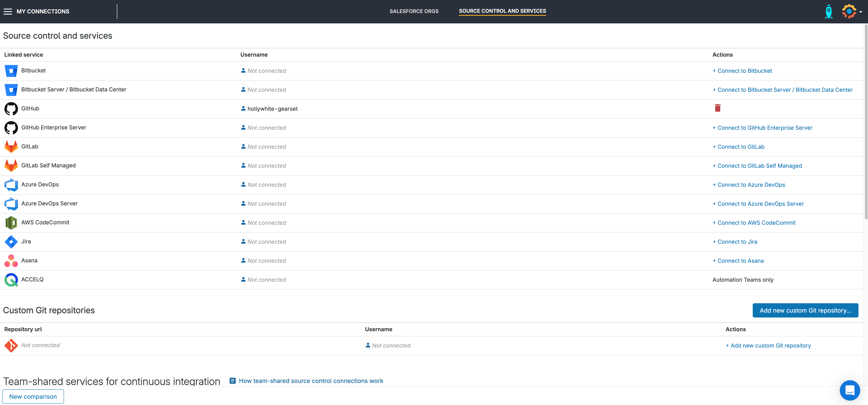Click Connect to Asana link
The height and width of the screenshot is (405, 868).
pyautogui.click(x=738, y=261)
